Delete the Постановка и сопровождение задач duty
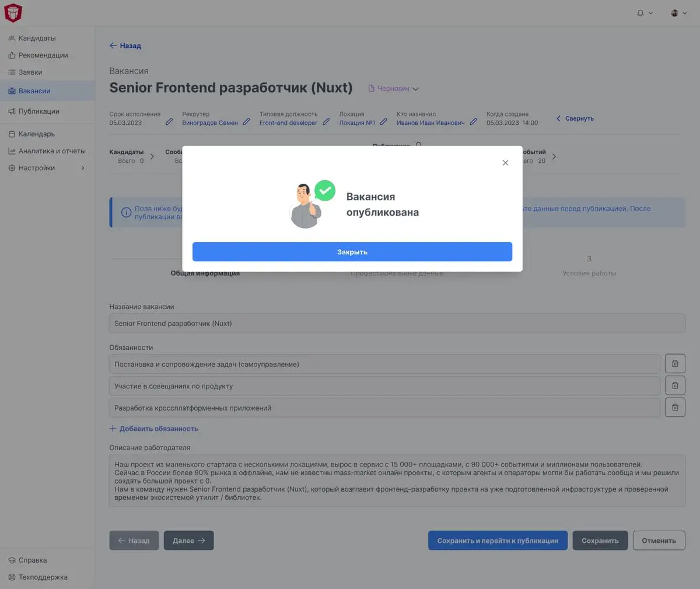This screenshot has width=700, height=589. pyautogui.click(x=675, y=364)
